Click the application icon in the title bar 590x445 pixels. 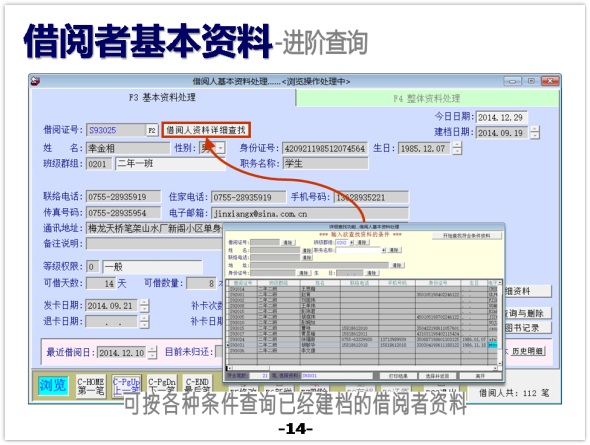(x=35, y=81)
